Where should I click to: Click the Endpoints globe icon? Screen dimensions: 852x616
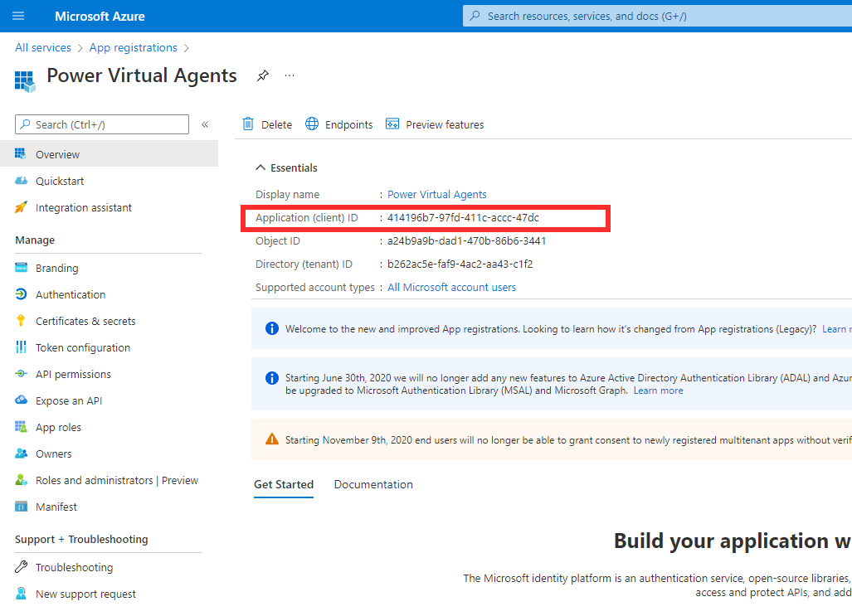[x=312, y=124]
